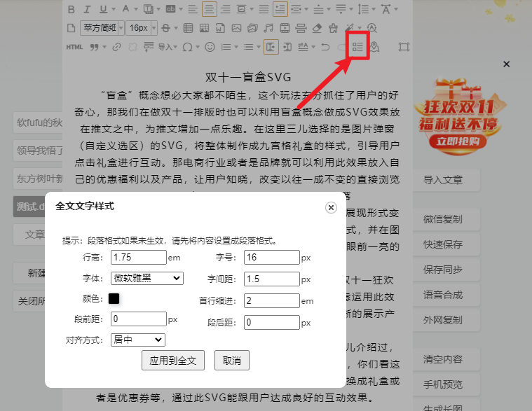Click the 立即抢购 promo banner
Screen dimensions: 532x411
pos(458,141)
